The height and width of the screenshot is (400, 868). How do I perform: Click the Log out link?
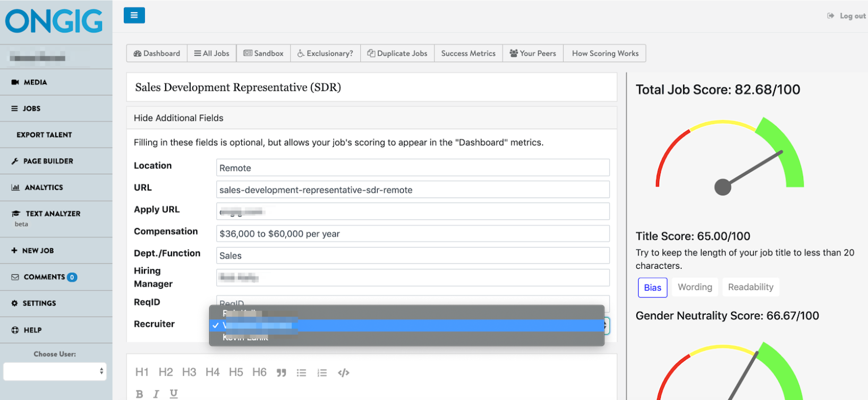[847, 16]
